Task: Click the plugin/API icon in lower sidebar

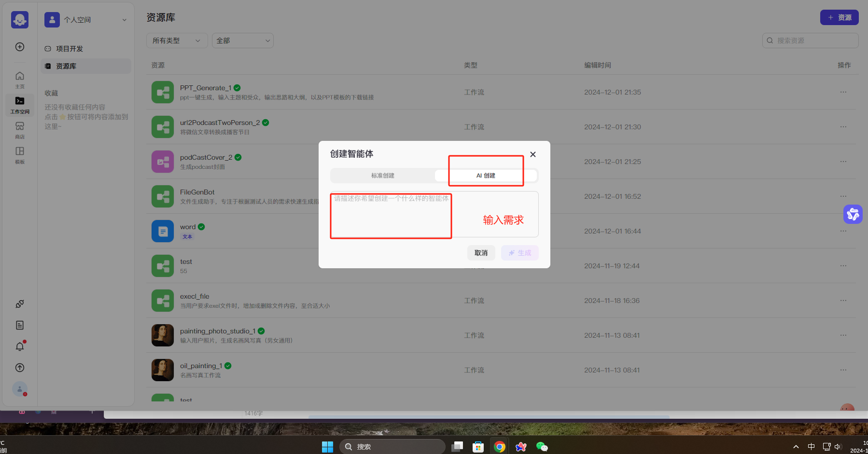Action: pyautogui.click(x=20, y=304)
